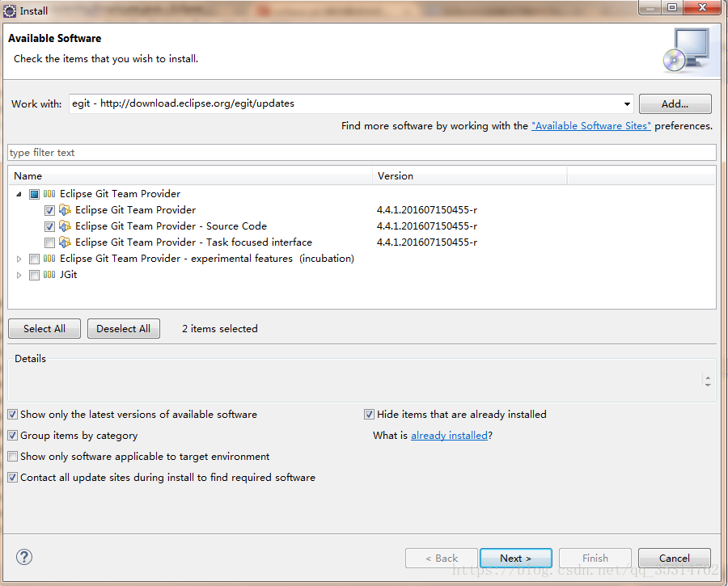This screenshot has width=728, height=586.
Task: Click the Version column header
Action: point(469,176)
